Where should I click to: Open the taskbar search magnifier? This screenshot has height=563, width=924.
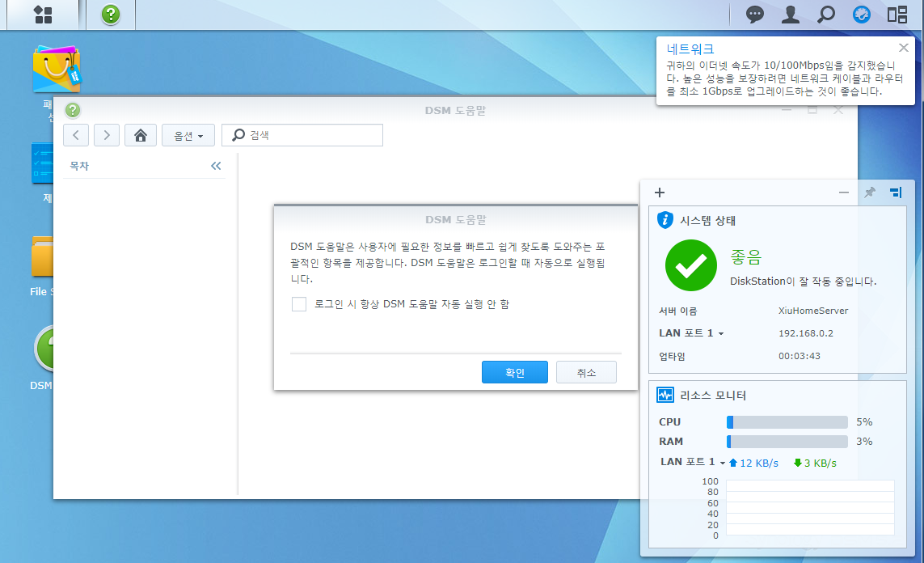826,14
